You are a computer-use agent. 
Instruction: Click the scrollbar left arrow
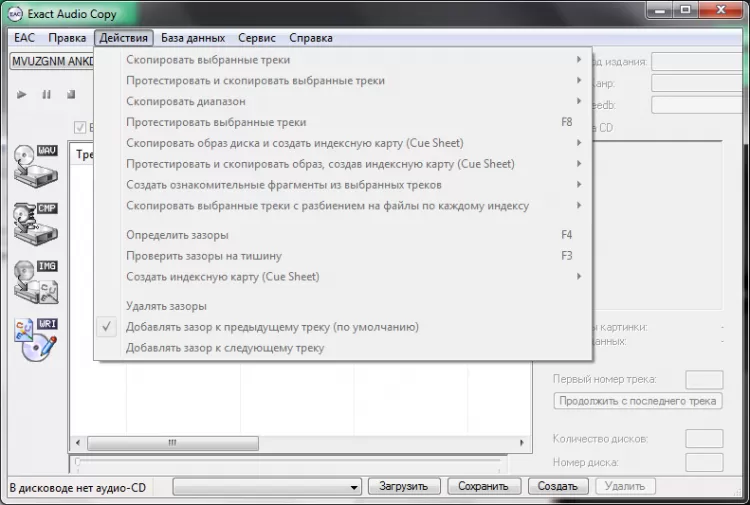[x=78, y=443]
